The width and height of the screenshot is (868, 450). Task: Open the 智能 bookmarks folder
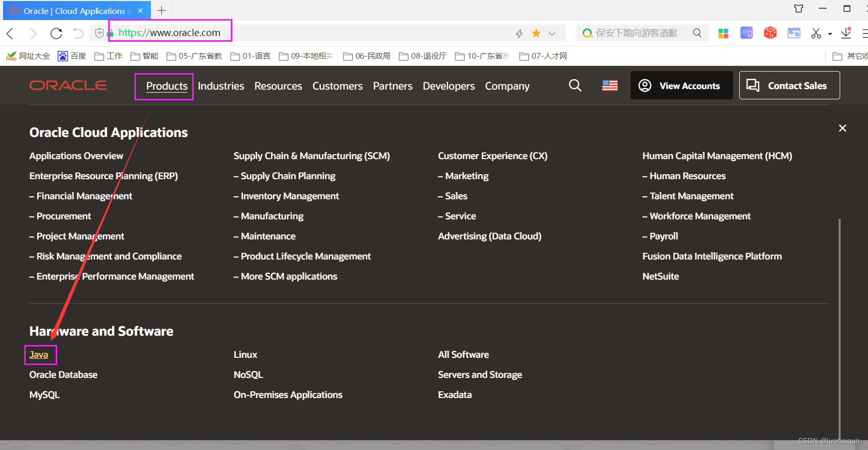click(144, 56)
